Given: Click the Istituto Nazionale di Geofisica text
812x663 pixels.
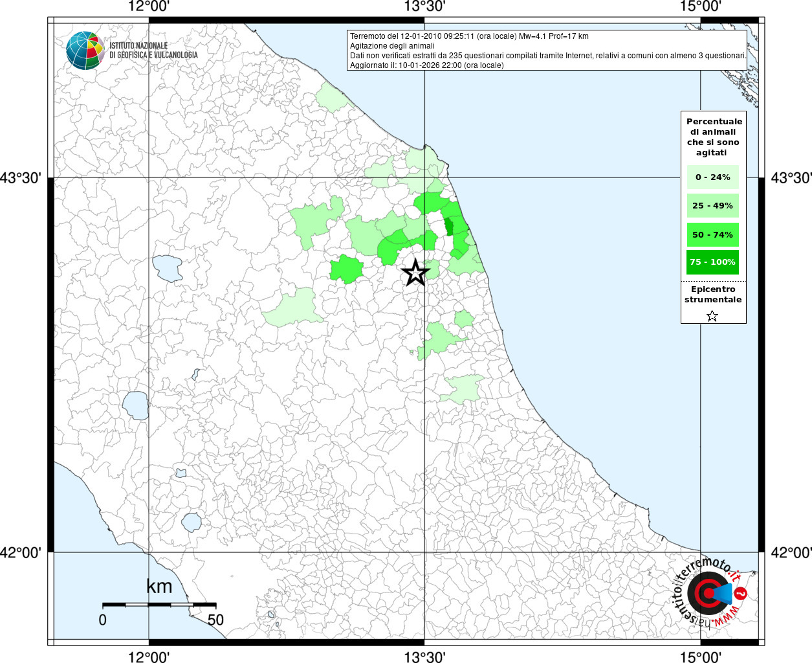Looking at the screenshot, I should point(153,51).
